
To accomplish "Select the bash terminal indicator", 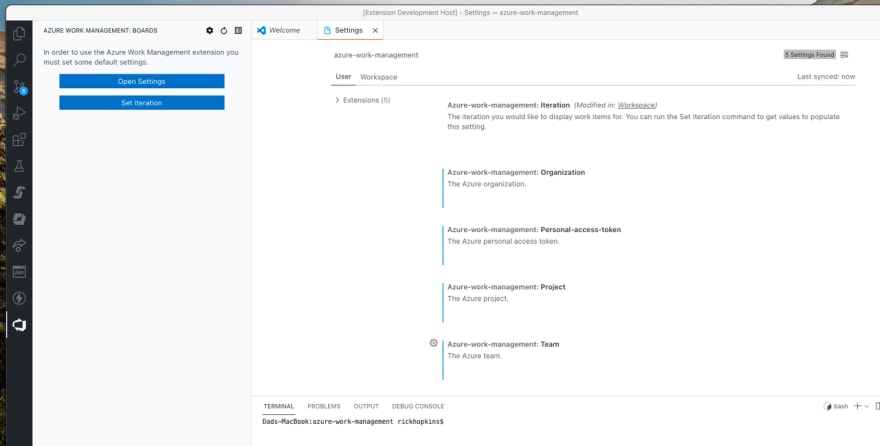I will 836,406.
